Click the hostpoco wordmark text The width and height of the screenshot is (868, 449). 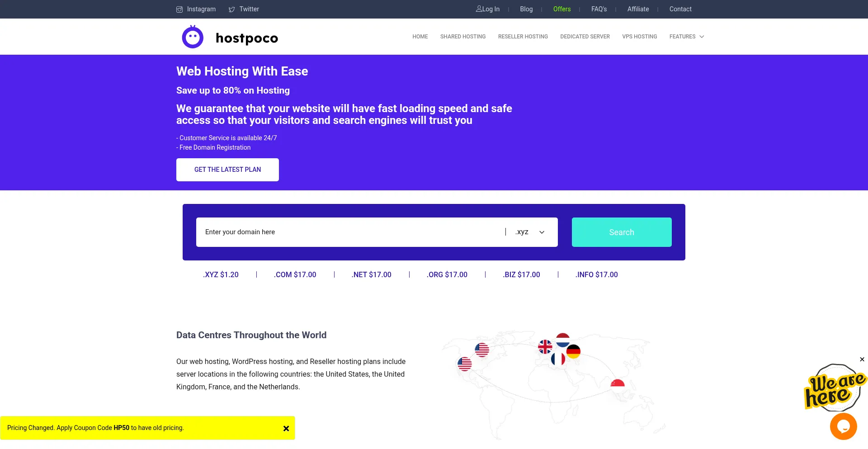point(247,38)
